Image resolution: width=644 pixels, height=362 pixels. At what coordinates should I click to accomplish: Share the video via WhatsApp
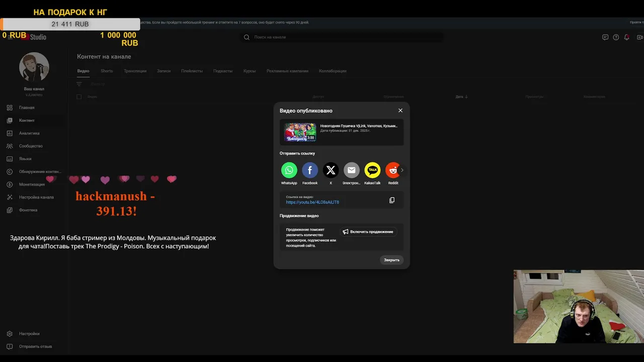click(x=289, y=170)
